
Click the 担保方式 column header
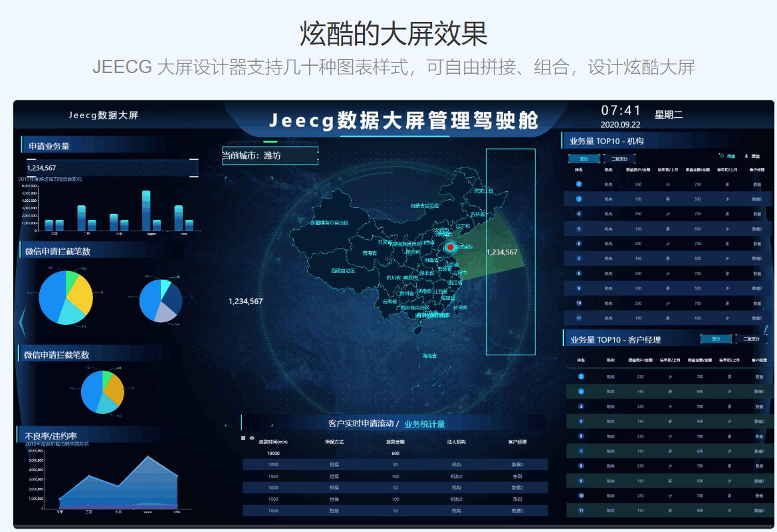point(334,442)
